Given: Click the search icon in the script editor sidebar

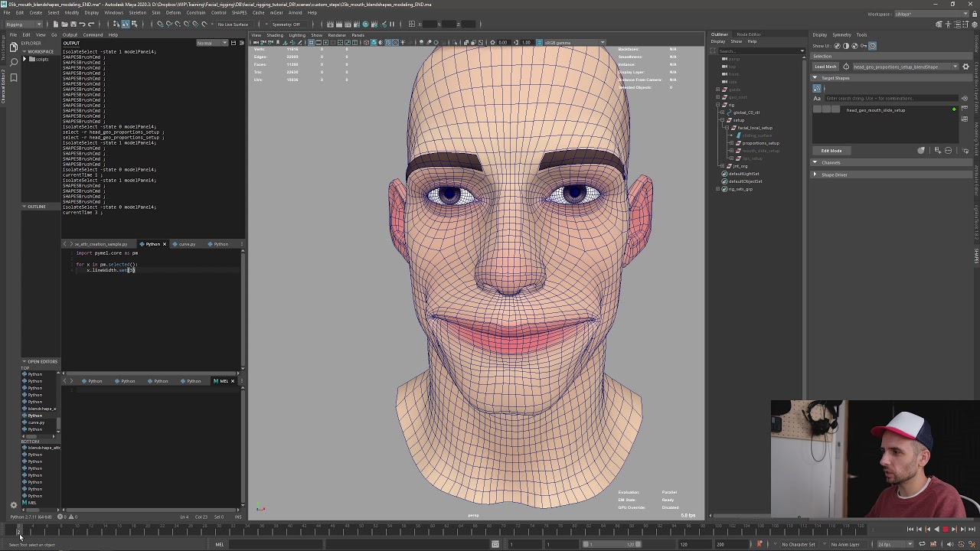Looking at the screenshot, I should pos(13,62).
